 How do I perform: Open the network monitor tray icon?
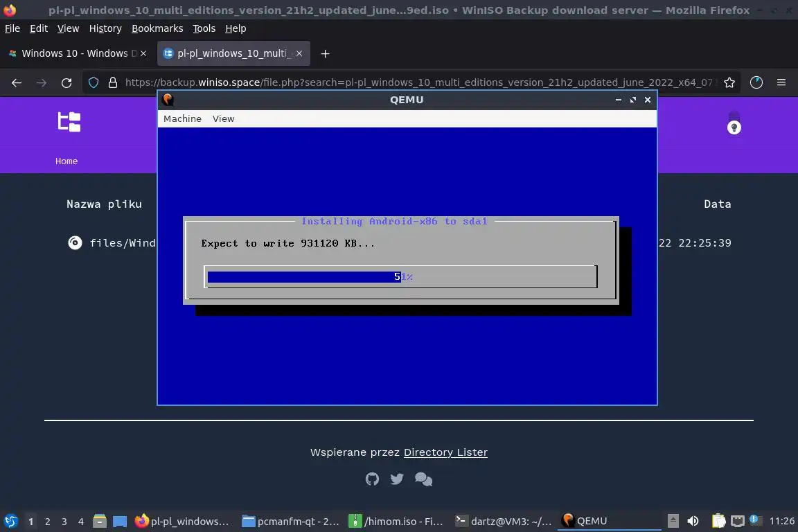(738, 521)
